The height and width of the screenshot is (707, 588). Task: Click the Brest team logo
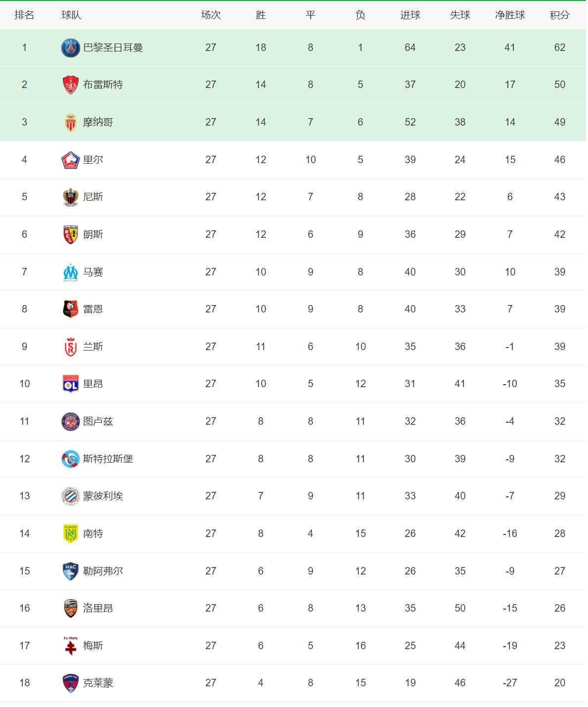tap(70, 85)
